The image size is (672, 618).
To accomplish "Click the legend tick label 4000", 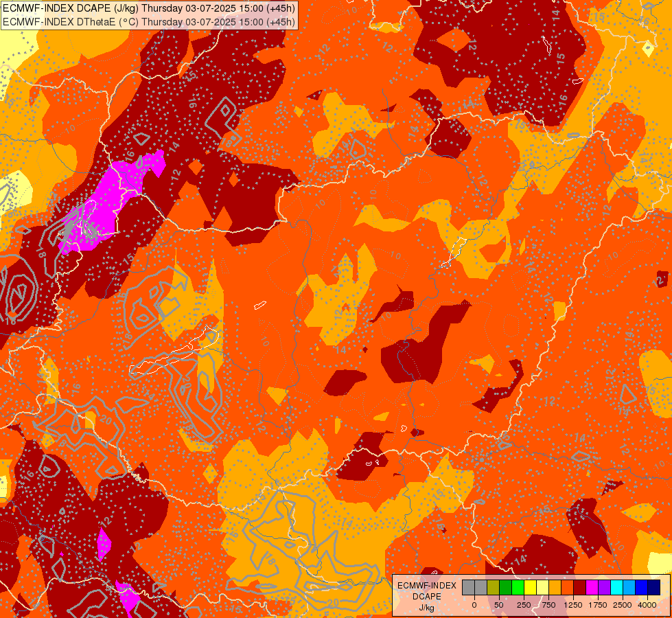I will [x=647, y=605].
